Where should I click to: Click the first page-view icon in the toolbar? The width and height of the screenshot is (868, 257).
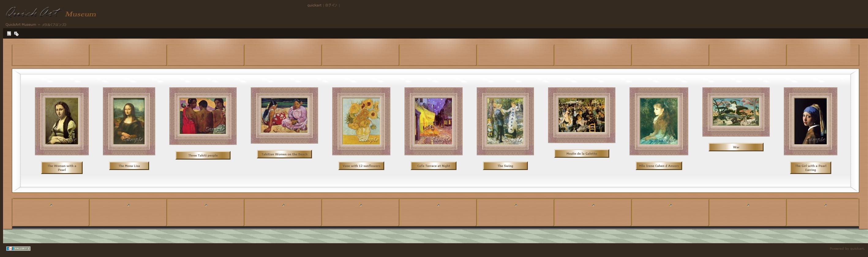9,33
